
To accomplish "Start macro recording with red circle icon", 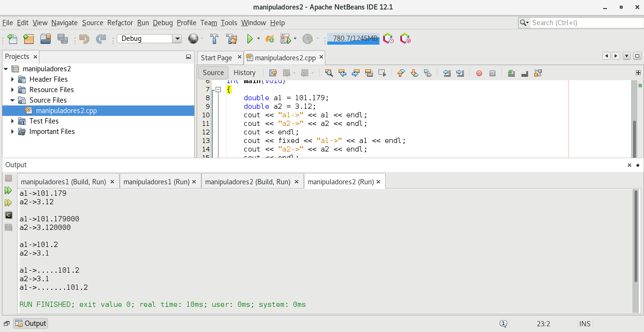I will 479,73.
